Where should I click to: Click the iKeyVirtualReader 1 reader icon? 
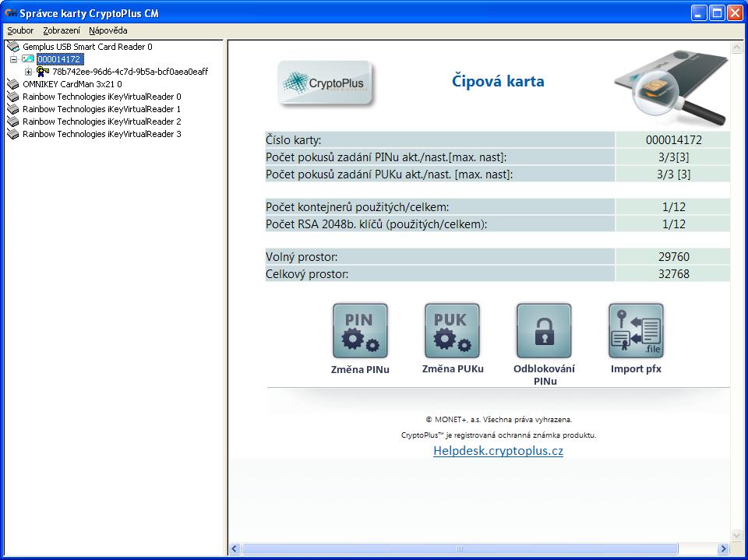pos(13,109)
